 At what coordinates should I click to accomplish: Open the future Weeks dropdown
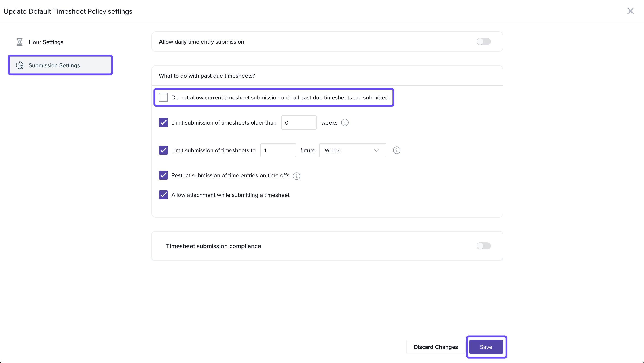(352, 150)
